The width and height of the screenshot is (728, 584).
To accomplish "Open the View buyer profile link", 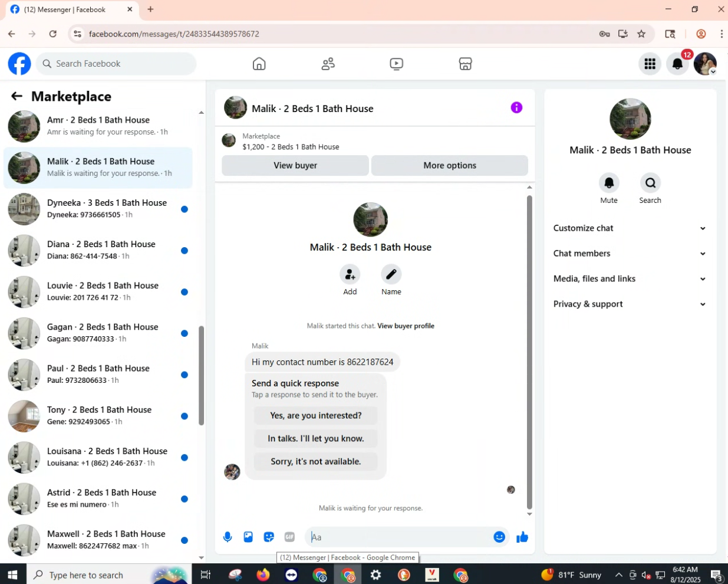I will [x=406, y=326].
